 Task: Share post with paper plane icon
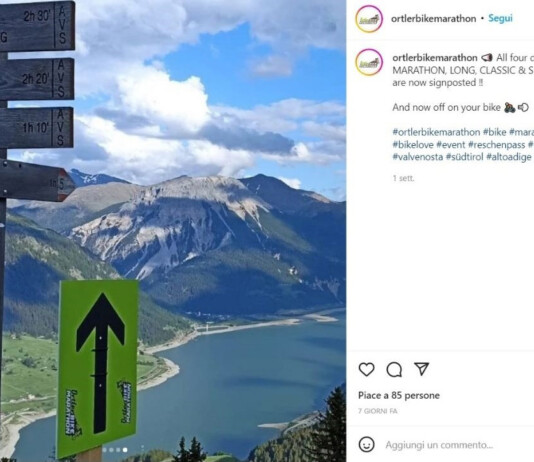pos(421,369)
